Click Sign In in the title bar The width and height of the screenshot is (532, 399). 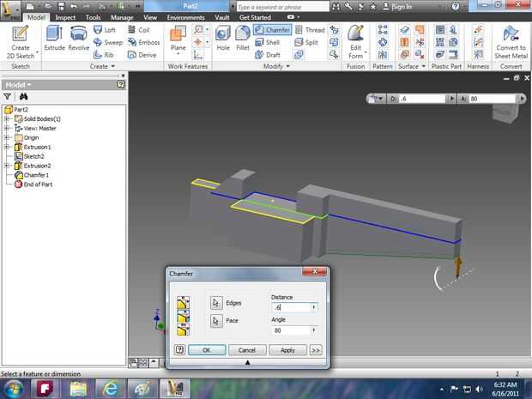coord(397,7)
